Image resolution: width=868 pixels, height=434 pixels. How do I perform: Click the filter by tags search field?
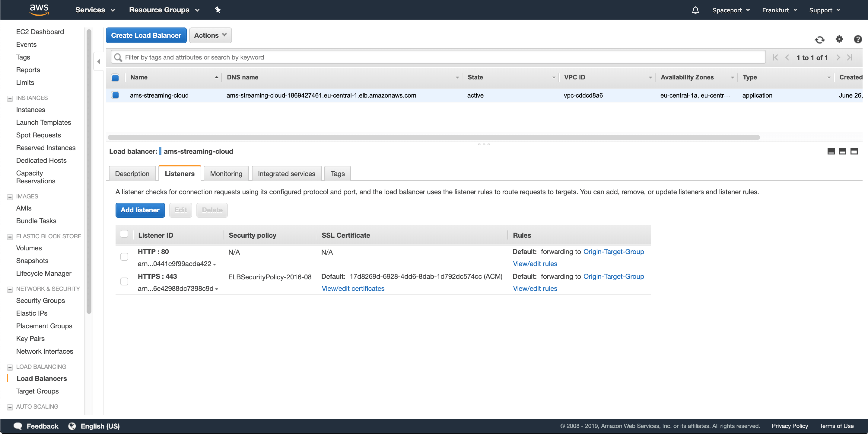[x=438, y=57]
